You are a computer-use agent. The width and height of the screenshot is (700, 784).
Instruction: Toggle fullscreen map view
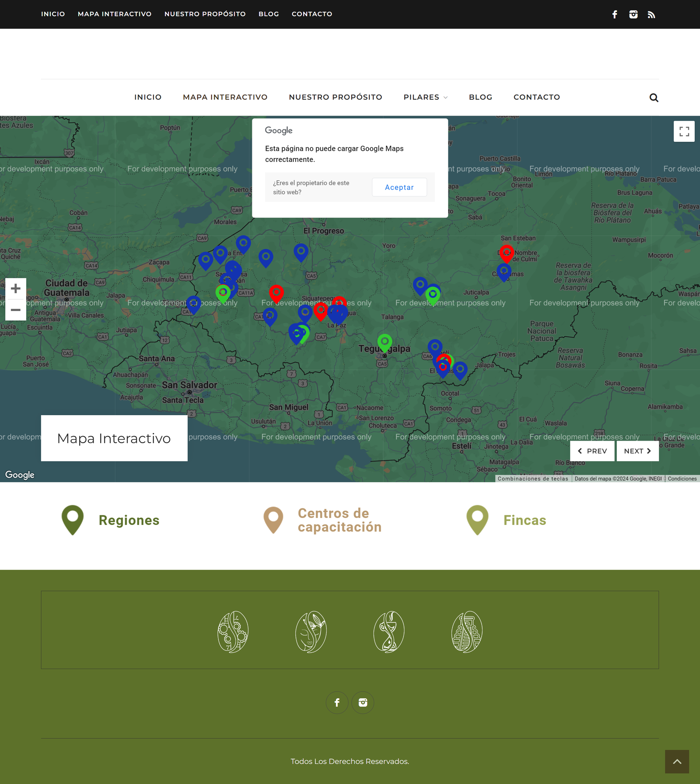pyautogui.click(x=684, y=131)
